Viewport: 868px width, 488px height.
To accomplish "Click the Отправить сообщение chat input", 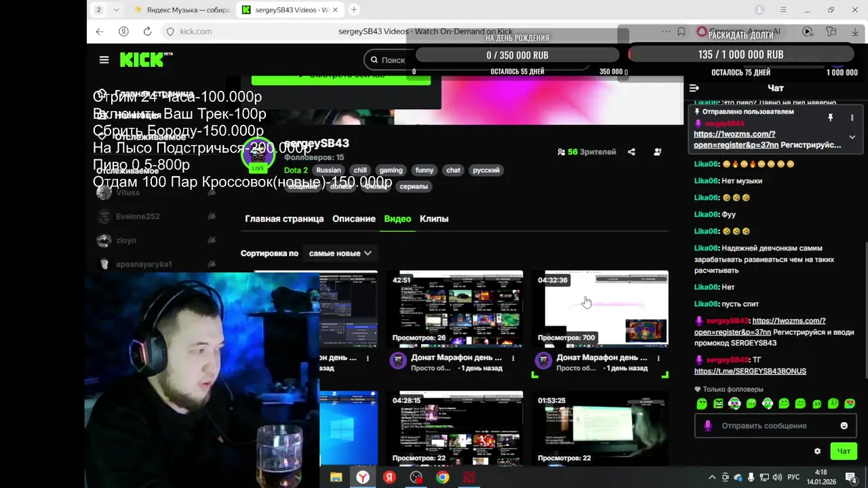I will [774, 426].
